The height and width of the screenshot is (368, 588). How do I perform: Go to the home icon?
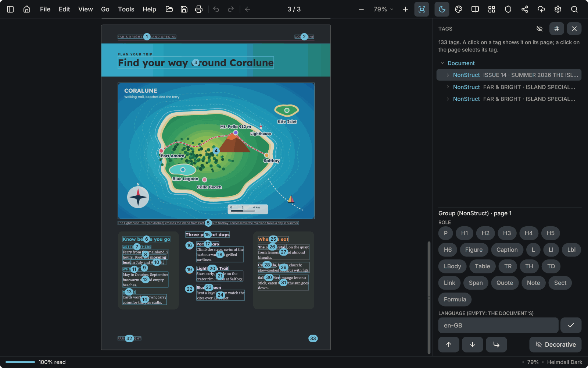click(27, 9)
